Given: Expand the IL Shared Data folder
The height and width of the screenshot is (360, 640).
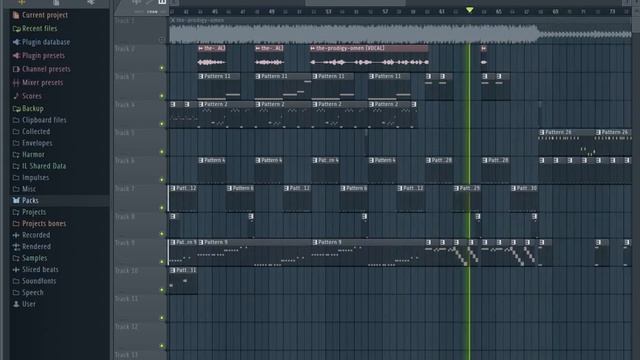Looking at the screenshot, I should pyautogui.click(x=16, y=166).
